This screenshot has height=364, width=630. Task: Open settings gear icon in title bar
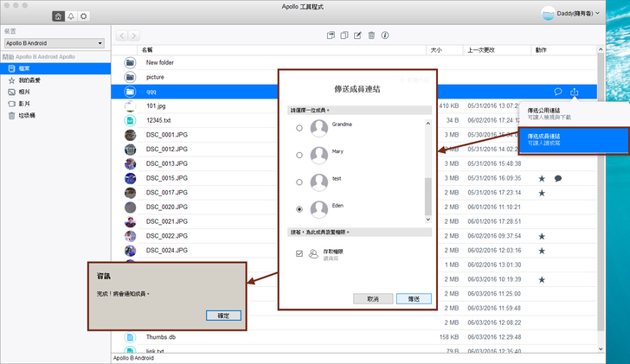83,16
